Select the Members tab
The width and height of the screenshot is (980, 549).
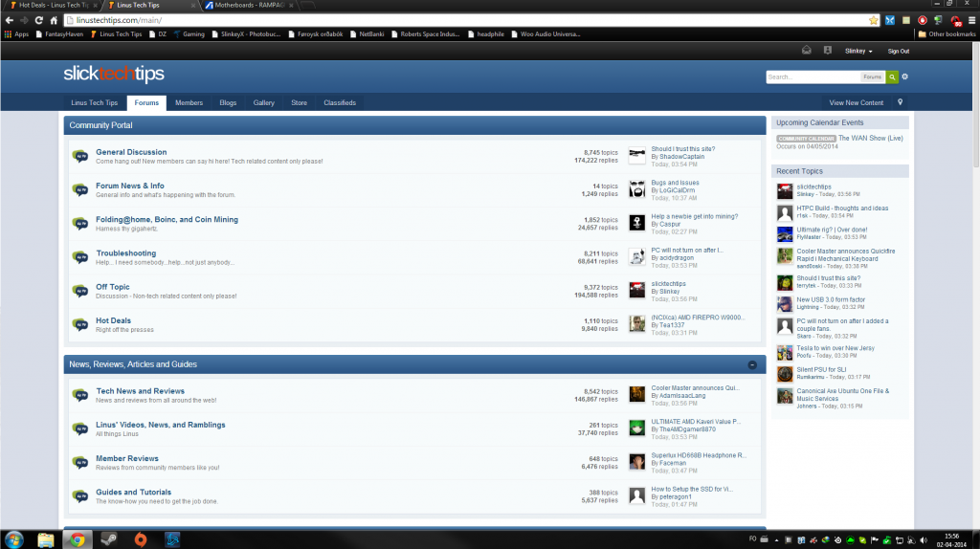[x=189, y=103]
